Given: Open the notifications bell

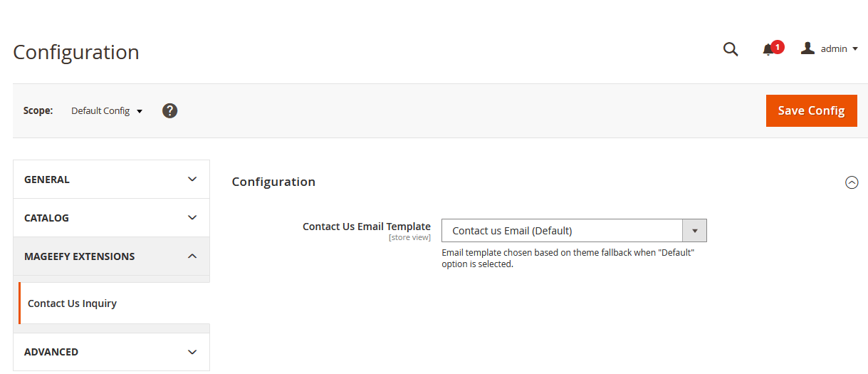Looking at the screenshot, I should (x=768, y=50).
